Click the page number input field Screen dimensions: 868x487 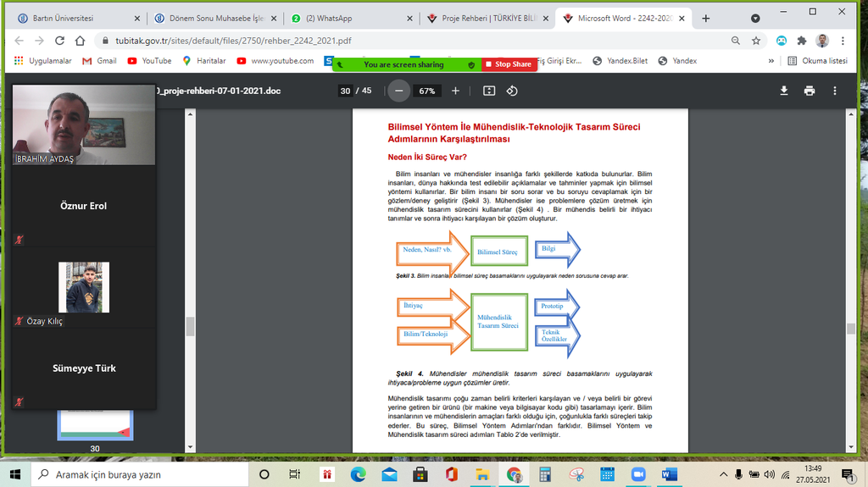pos(345,91)
